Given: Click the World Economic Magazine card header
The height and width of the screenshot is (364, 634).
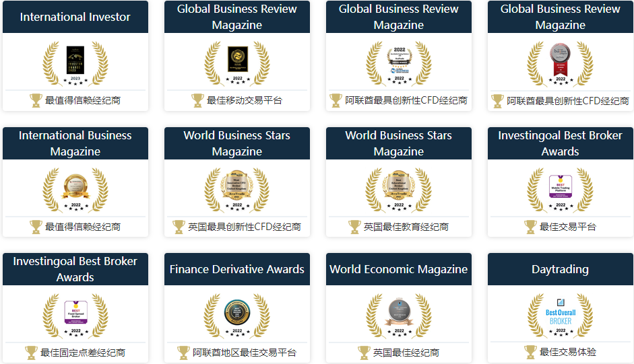Looking at the screenshot, I should coord(399,269).
